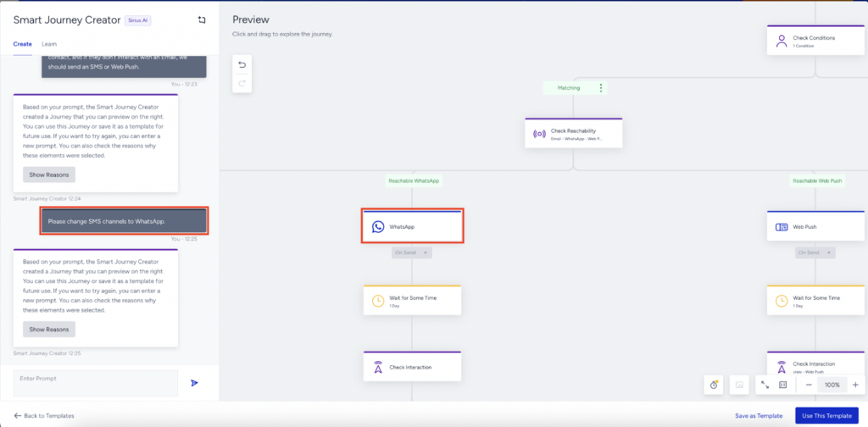Image resolution: width=868 pixels, height=427 pixels.
Task: Click Use This Template button
Action: coord(826,416)
